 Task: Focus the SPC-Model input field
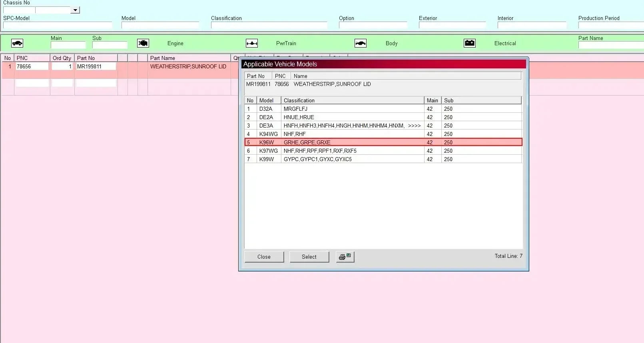(x=58, y=25)
